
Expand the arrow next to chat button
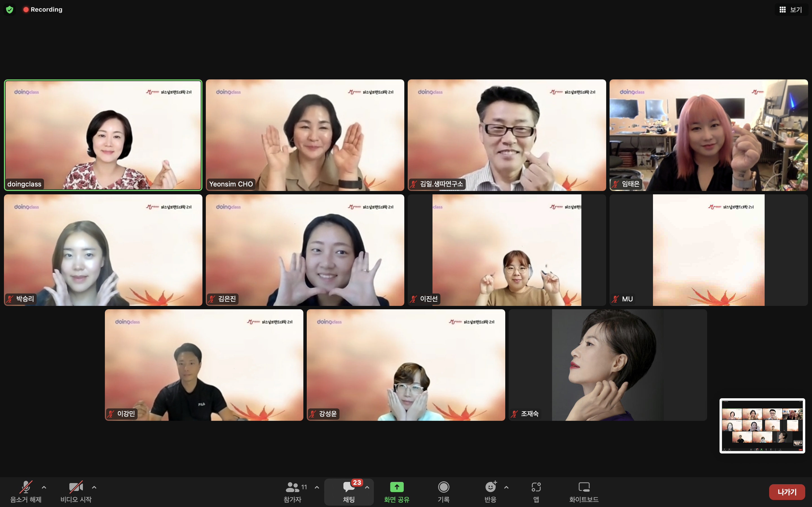point(367,487)
